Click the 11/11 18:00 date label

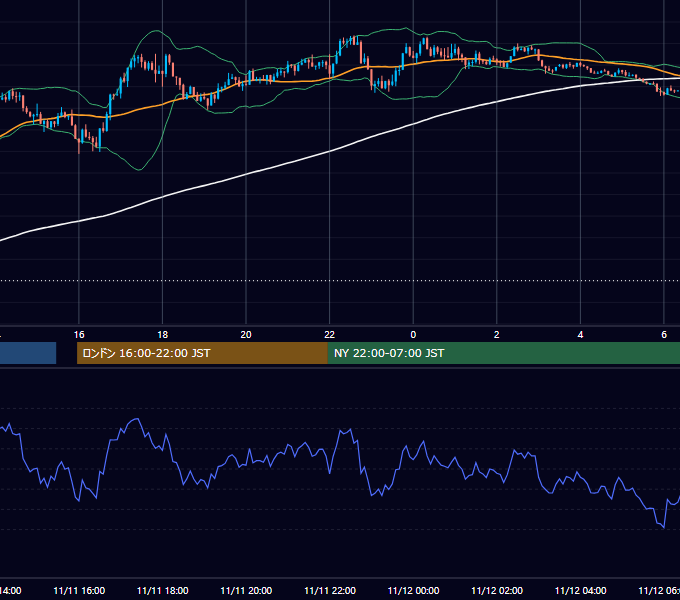tap(163, 591)
